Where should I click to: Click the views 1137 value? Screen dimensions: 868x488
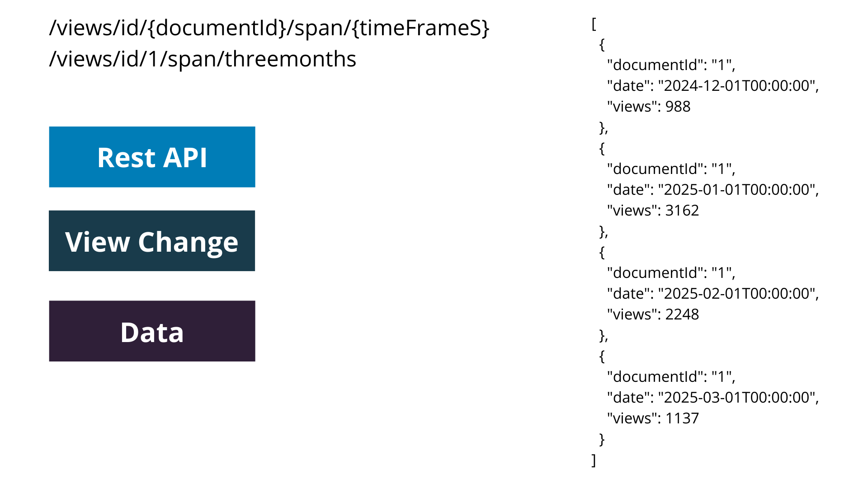point(653,418)
